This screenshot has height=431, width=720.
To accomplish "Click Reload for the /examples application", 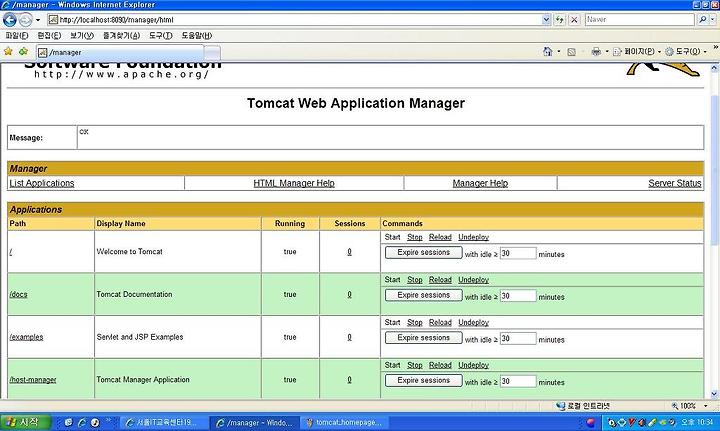I will click(440, 322).
